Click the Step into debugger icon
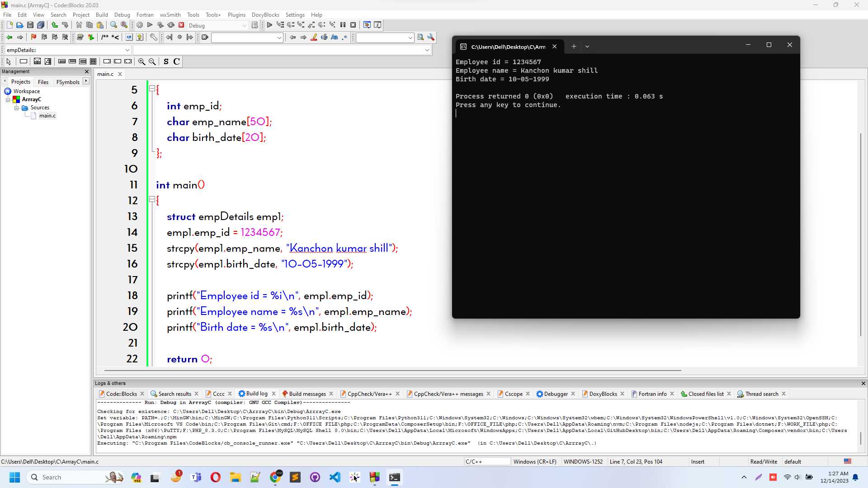The image size is (868, 488). (301, 25)
